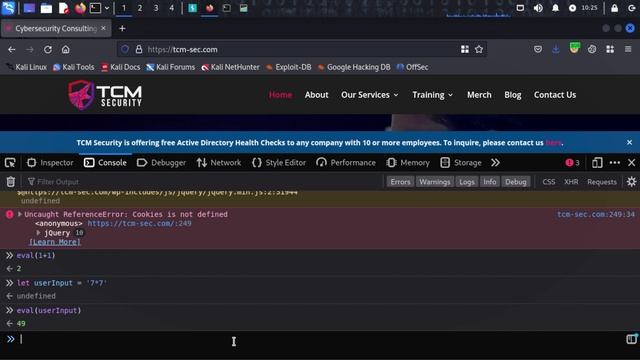Toggle responsive design mode icon
The width and height of the screenshot is (640, 360).
coord(597,162)
